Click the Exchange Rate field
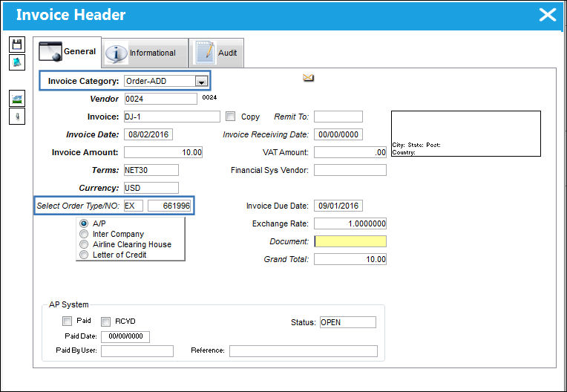 [x=350, y=223]
